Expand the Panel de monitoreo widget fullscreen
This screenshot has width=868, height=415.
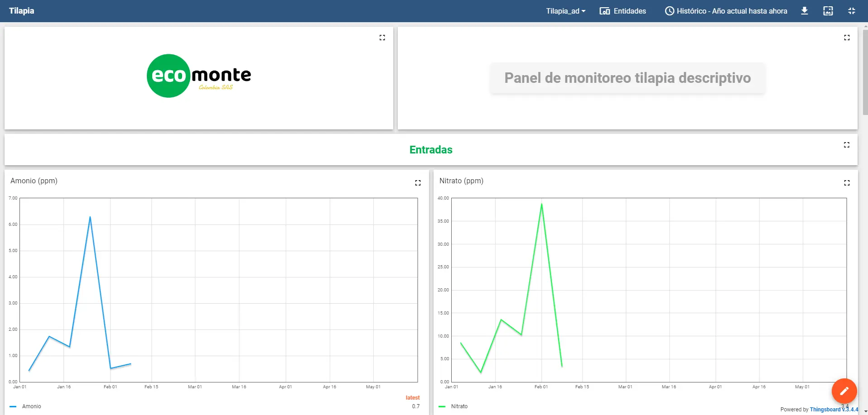(x=847, y=38)
